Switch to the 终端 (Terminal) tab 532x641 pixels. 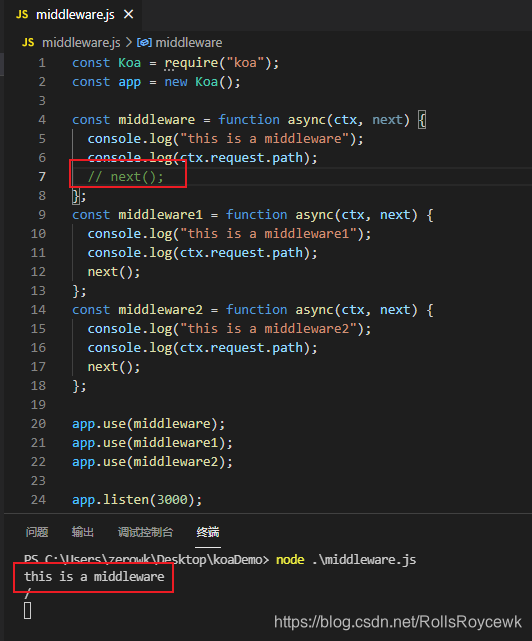tap(208, 532)
